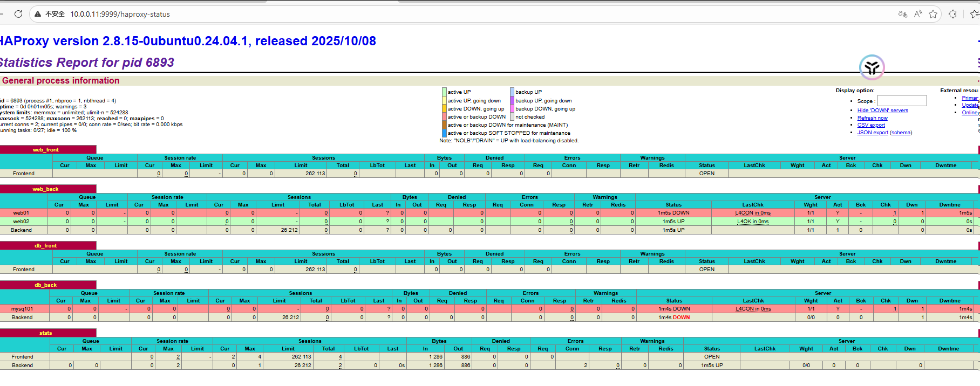Select the General process information heading
This screenshot has height=386, width=980.
(x=61, y=81)
